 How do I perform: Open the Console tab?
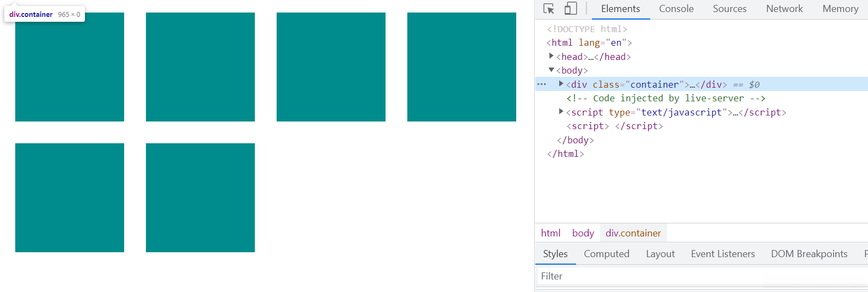[676, 9]
